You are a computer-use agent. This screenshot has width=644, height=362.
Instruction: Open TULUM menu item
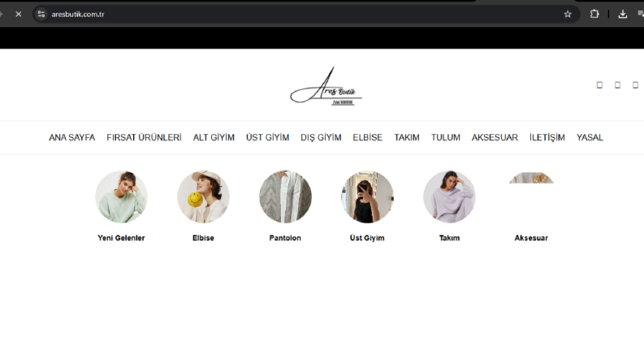click(446, 137)
